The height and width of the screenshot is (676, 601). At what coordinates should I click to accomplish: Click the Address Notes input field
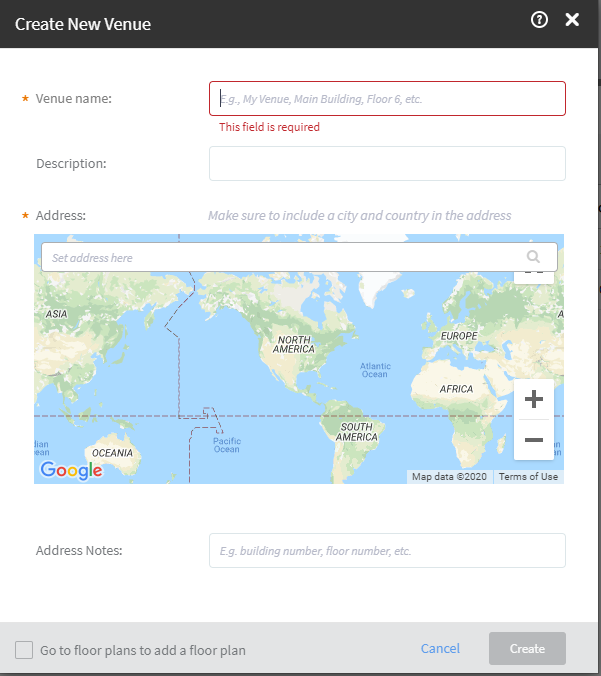pos(387,550)
